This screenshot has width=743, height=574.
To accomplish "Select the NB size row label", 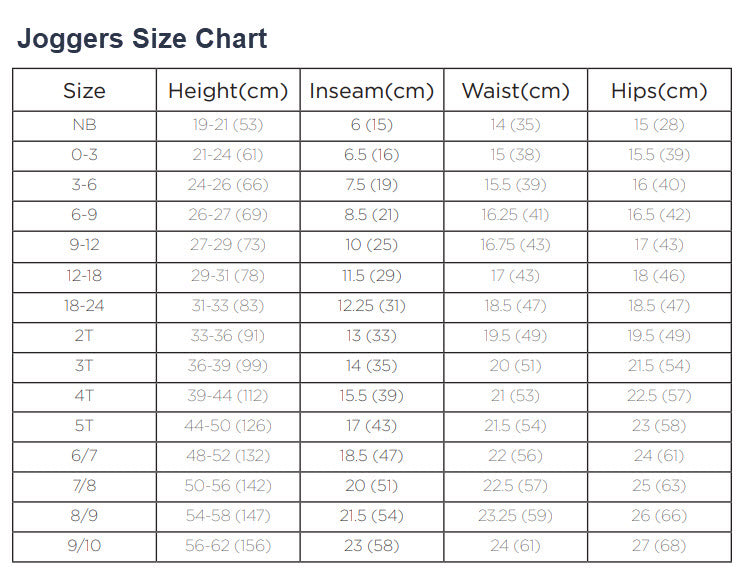I will click(84, 125).
